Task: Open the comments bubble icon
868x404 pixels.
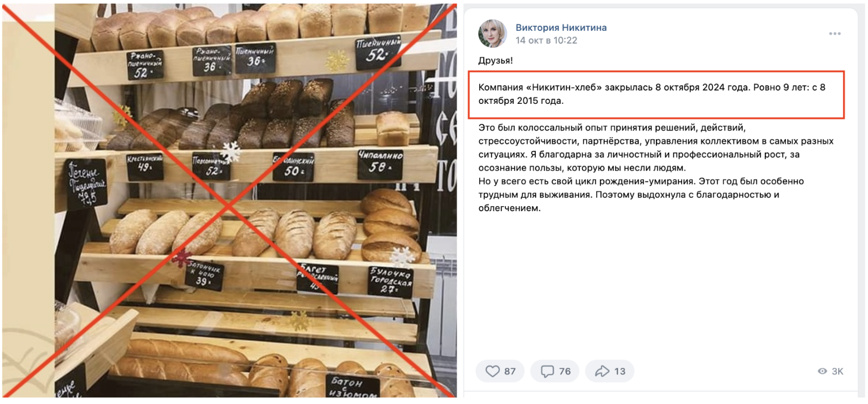Action: (548, 371)
